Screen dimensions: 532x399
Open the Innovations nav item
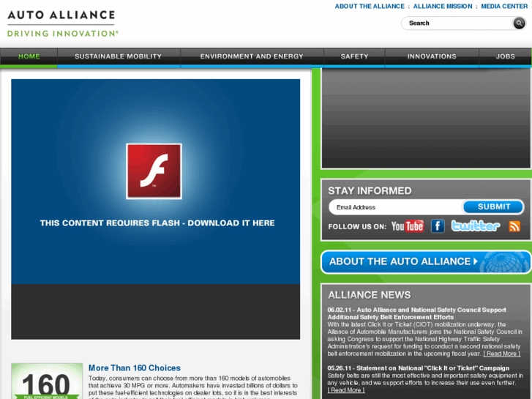click(x=432, y=56)
